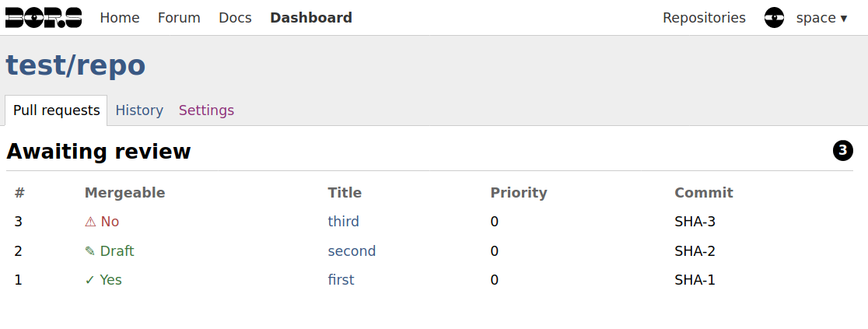The width and height of the screenshot is (868, 329).
Task: Go to the Forum page
Action: 179,18
